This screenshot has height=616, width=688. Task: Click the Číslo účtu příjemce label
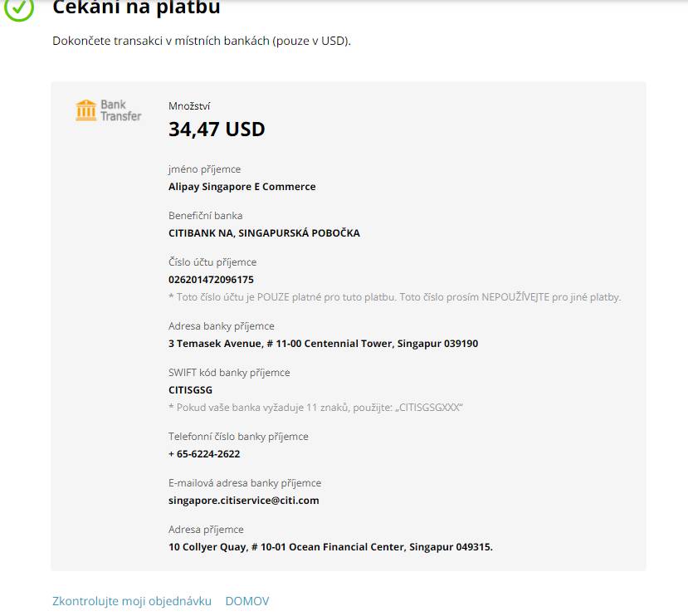[x=212, y=262]
